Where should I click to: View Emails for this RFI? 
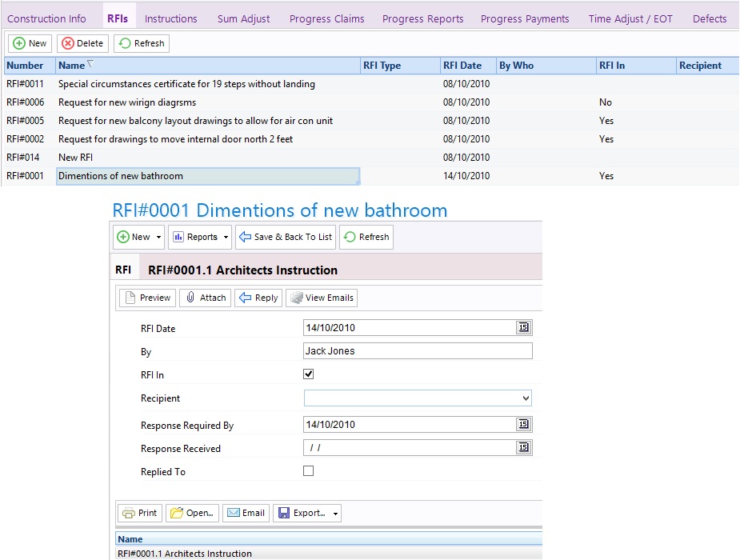click(322, 298)
